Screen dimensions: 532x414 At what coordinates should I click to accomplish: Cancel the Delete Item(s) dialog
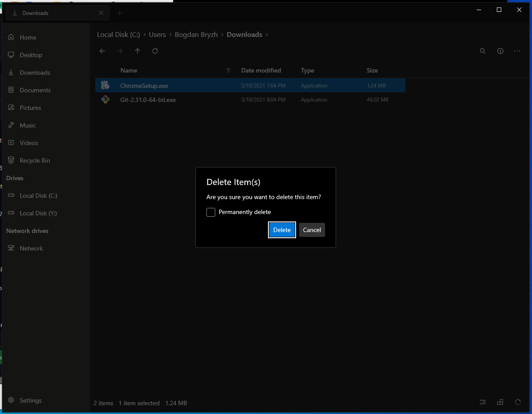312,230
